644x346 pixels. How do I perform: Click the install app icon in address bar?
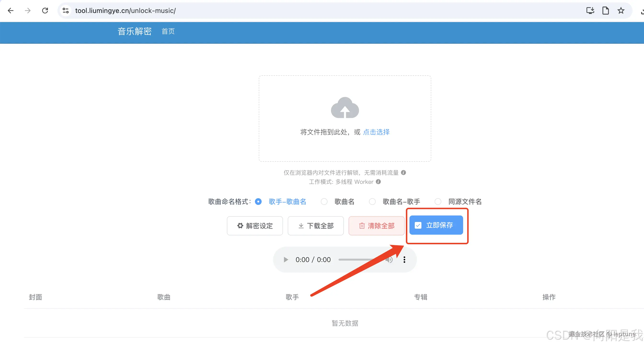coord(590,11)
